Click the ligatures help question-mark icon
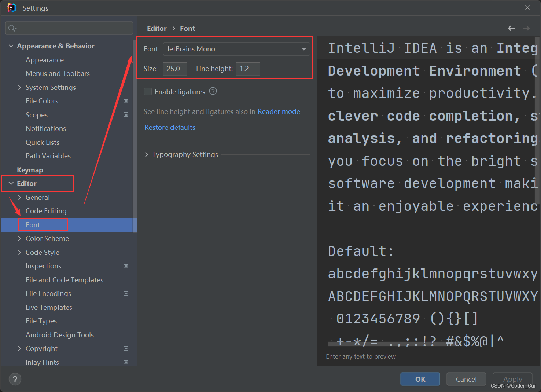This screenshot has height=392, width=541. [x=213, y=91]
